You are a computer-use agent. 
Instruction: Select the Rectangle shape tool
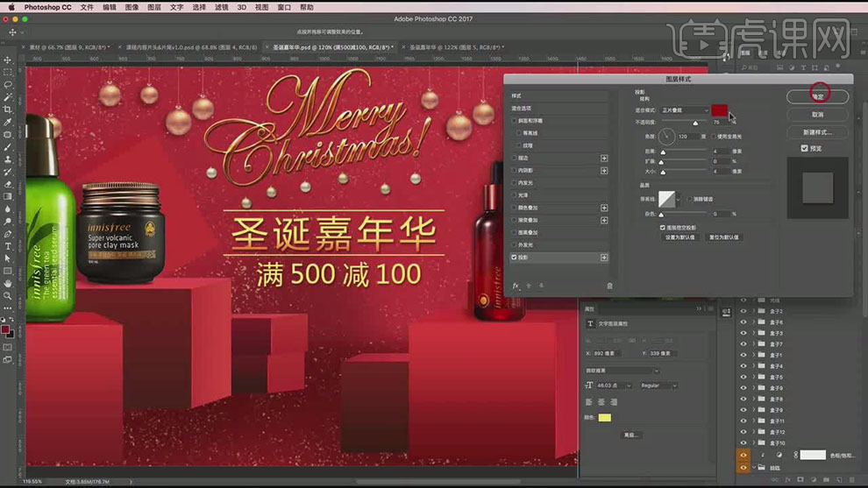click(x=8, y=271)
